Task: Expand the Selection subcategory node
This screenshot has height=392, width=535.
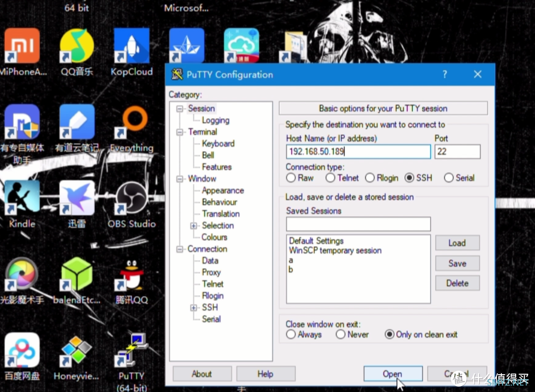Action: coord(194,225)
